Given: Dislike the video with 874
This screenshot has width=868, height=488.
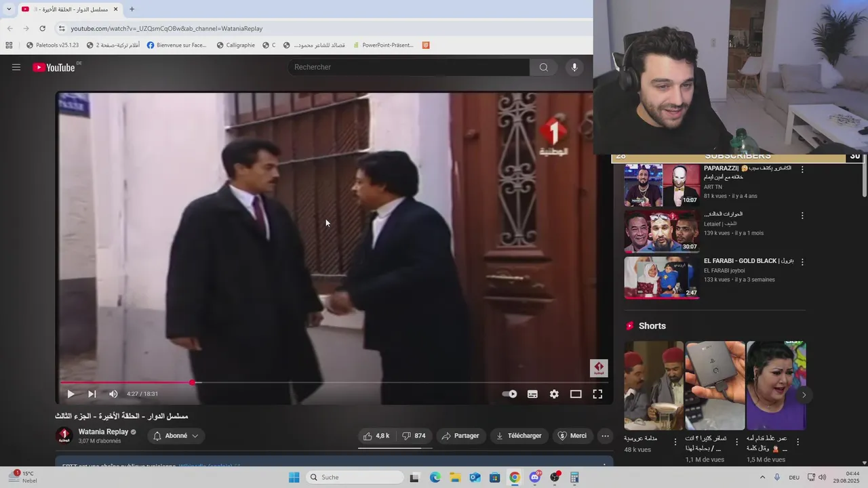Looking at the screenshot, I should pyautogui.click(x=414, y=436).
